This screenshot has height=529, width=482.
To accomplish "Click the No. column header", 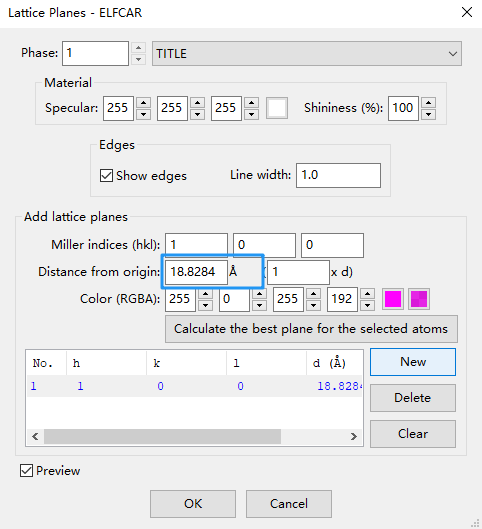I will pyautogui.click(x=46, y=363).
